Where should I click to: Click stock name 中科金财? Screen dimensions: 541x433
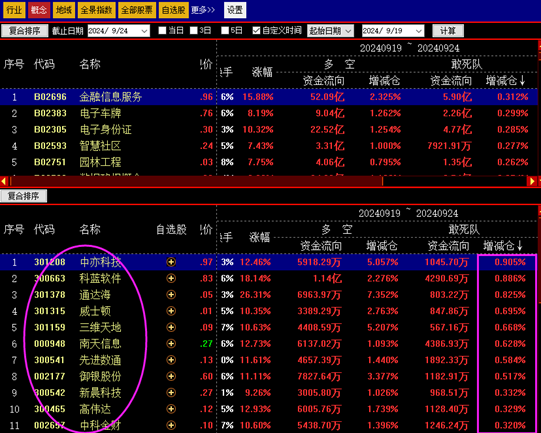[100, 425]
